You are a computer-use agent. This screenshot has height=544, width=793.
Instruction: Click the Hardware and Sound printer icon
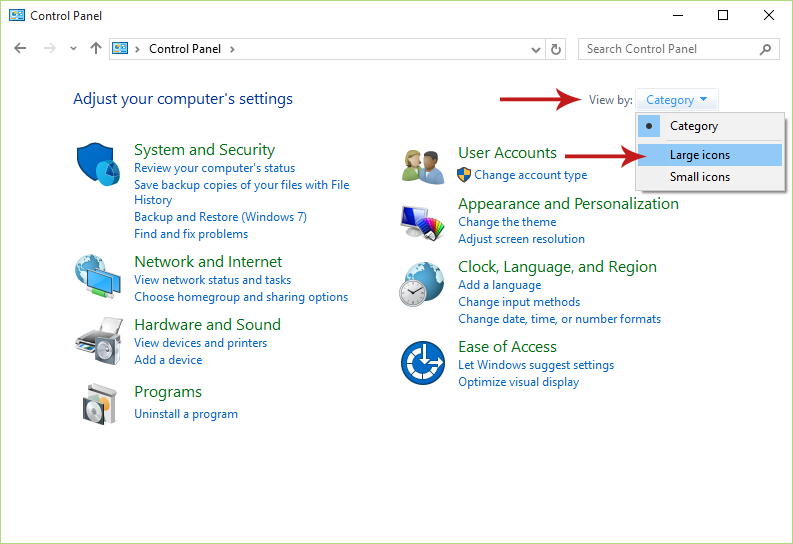98,341
